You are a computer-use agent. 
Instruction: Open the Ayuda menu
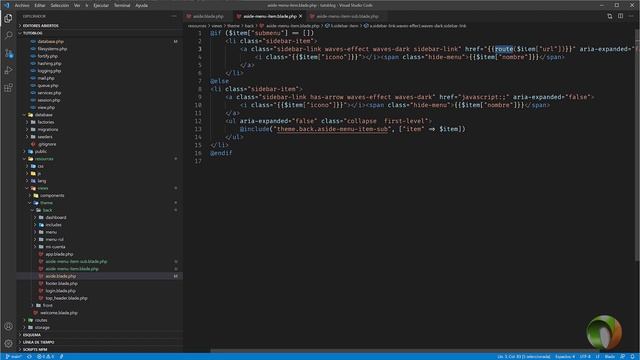tap(141, 5)
